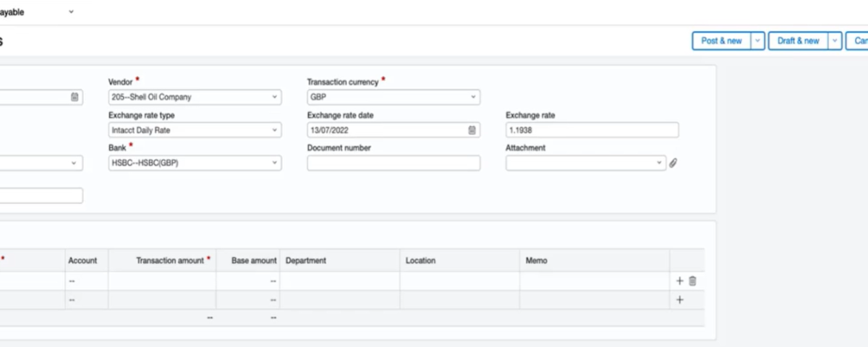Click the Draft & new button
This screenshot has height=347, width=868.
(799, 41)
